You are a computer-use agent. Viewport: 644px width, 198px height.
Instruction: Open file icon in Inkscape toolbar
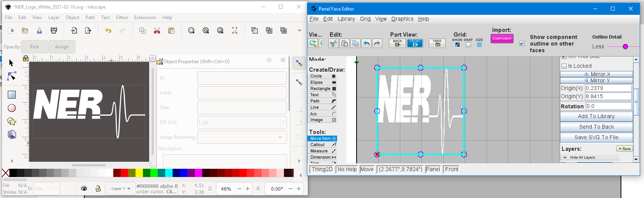[x=25, y=31]
